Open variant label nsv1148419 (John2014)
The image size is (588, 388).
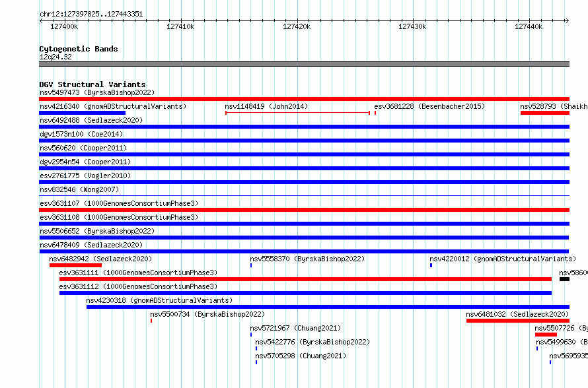point(266,106)
